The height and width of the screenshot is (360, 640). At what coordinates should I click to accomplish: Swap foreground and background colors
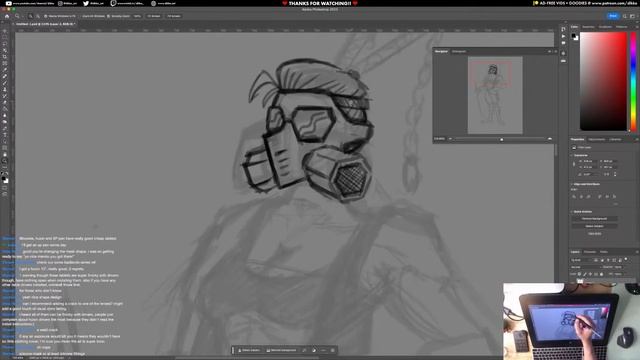coord(7,173)
